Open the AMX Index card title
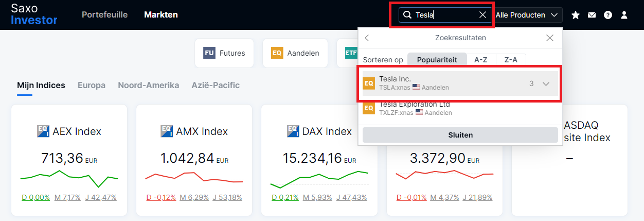 (x=203, y=131)
